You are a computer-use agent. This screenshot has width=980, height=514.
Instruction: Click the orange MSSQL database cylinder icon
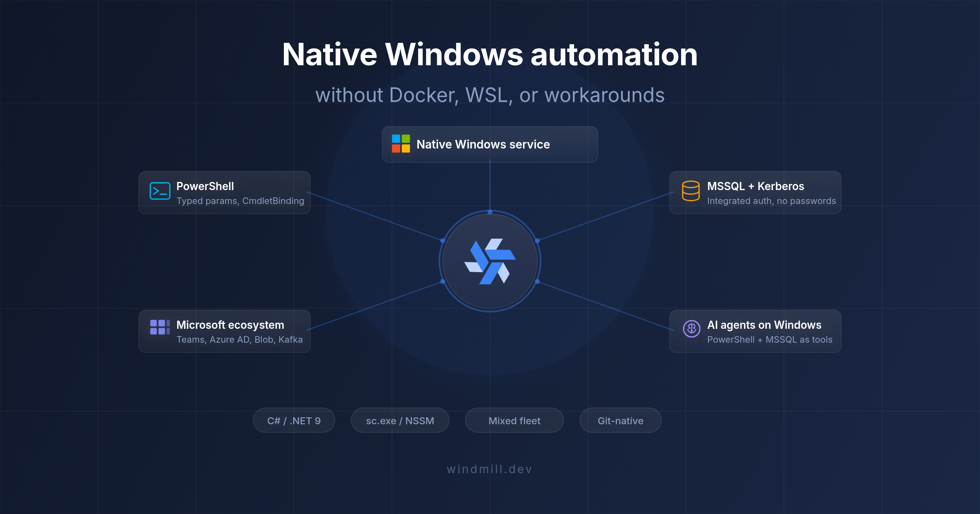tap(690, 191)
